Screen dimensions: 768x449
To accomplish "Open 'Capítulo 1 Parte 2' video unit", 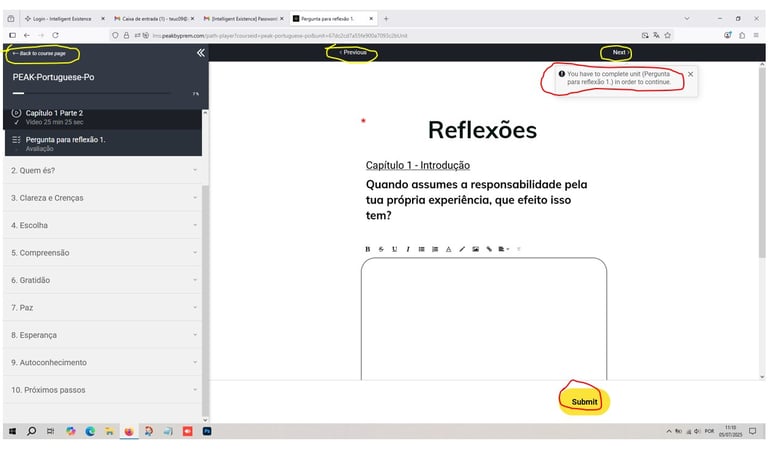I will pos(103,118).
